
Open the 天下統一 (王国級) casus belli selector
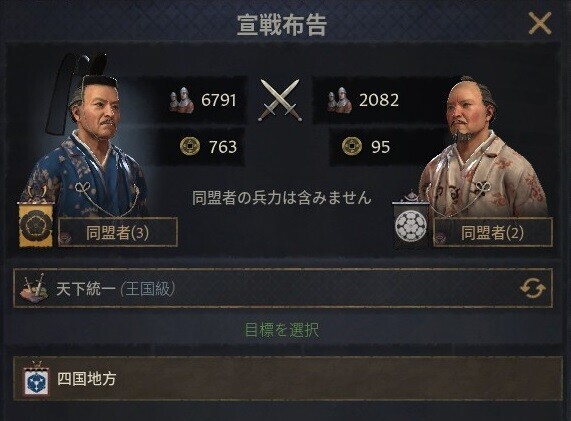point(283,288)
